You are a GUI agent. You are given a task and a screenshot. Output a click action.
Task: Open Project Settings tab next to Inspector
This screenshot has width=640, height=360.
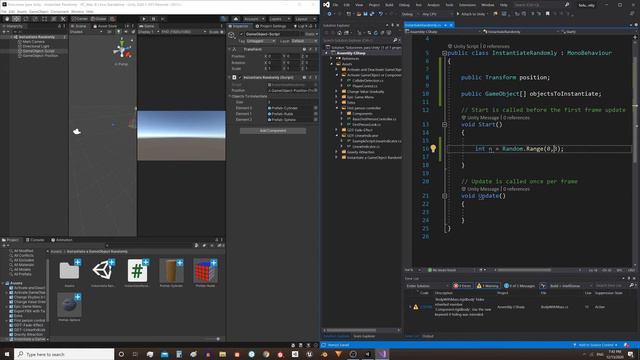[271, 26]
